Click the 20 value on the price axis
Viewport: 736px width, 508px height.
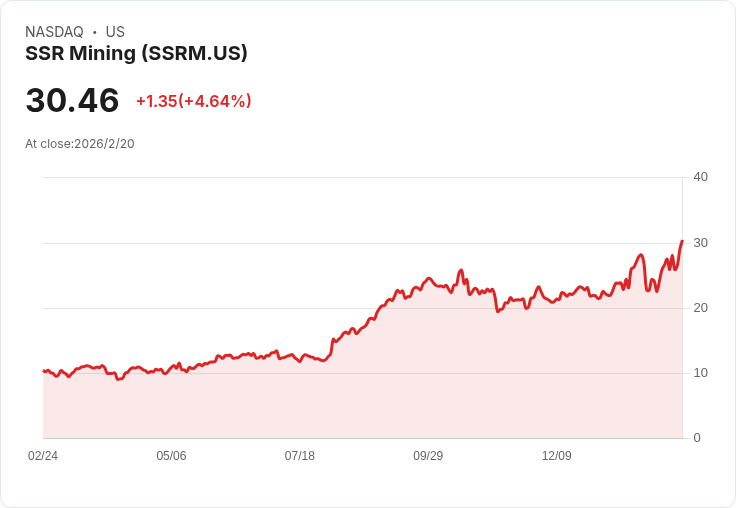(x=700, y=308)
